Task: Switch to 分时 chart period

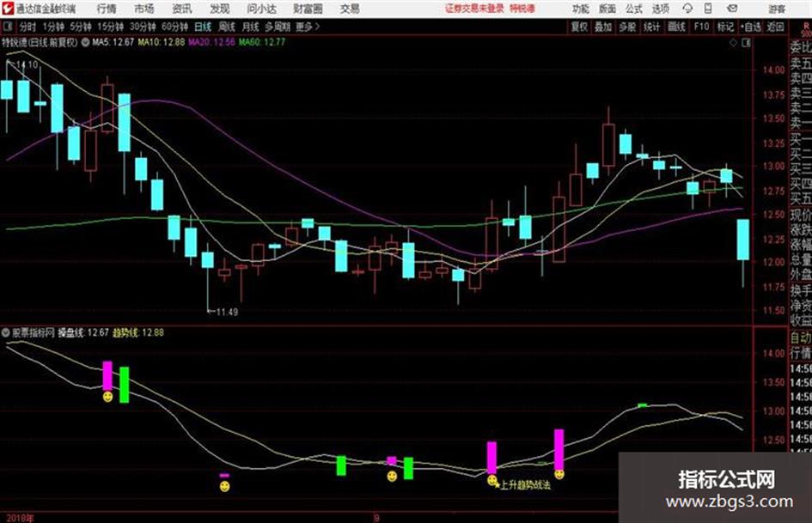Action: [x=27, y=27]
